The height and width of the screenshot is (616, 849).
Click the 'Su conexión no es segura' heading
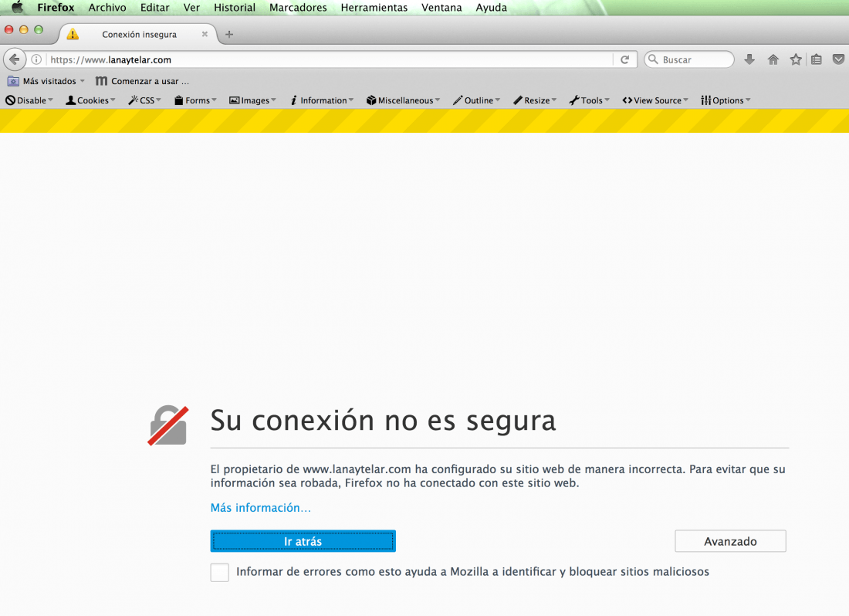coord(384,421)
